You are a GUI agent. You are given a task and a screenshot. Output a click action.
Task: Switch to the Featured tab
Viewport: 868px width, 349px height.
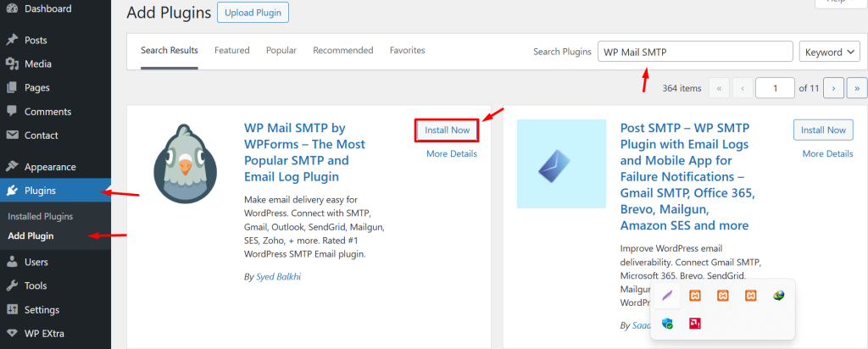coord(232,50)
